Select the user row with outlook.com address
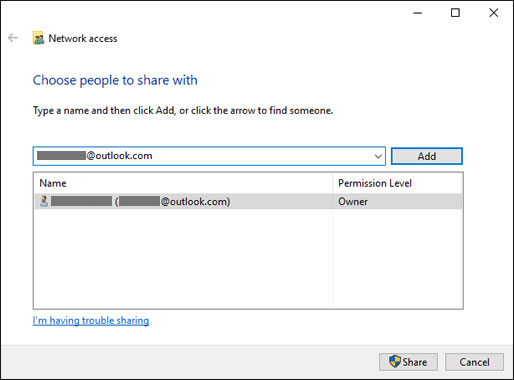This screenshot has width=514, height=380. click(249, 201)
